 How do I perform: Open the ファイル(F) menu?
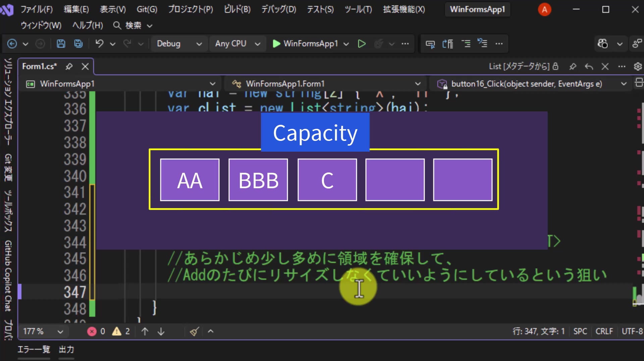(x=37, y=9)
